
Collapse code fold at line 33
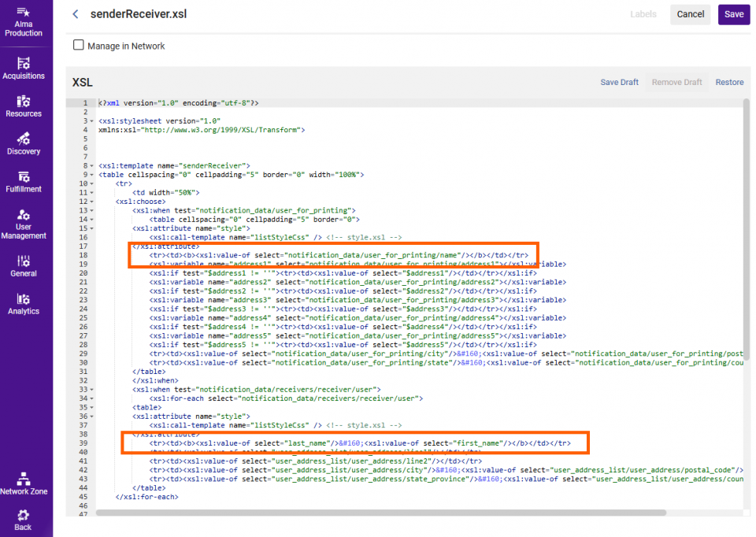(91, 390)
